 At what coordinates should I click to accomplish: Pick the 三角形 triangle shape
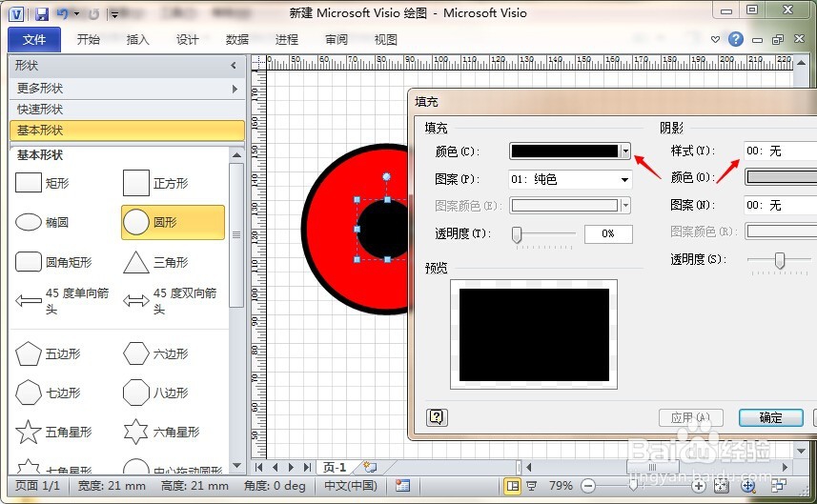155,262
